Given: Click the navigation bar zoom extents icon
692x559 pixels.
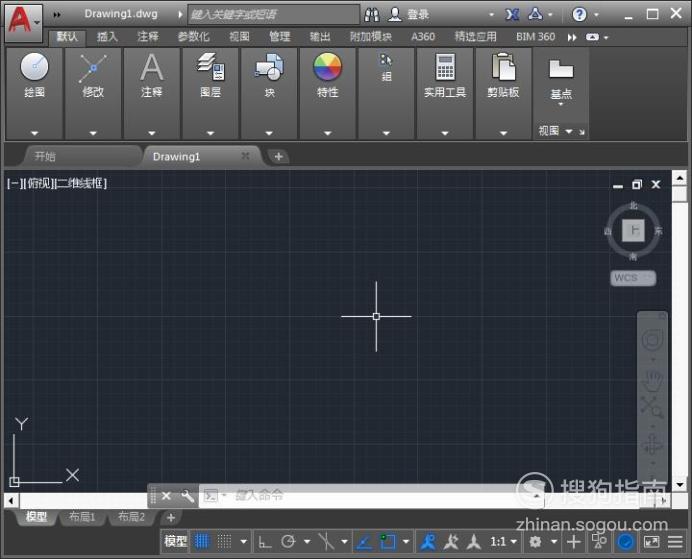Looking at the screenshot, I should [x=652, y=407].
